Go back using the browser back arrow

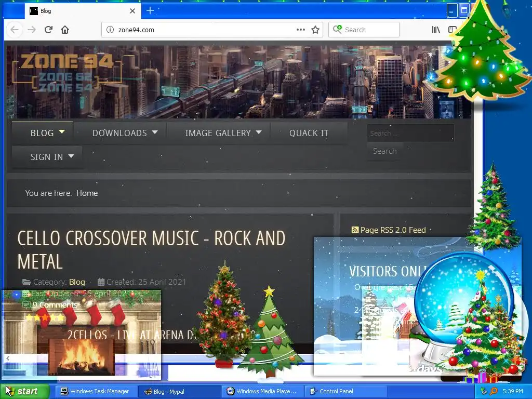[14, 30]
